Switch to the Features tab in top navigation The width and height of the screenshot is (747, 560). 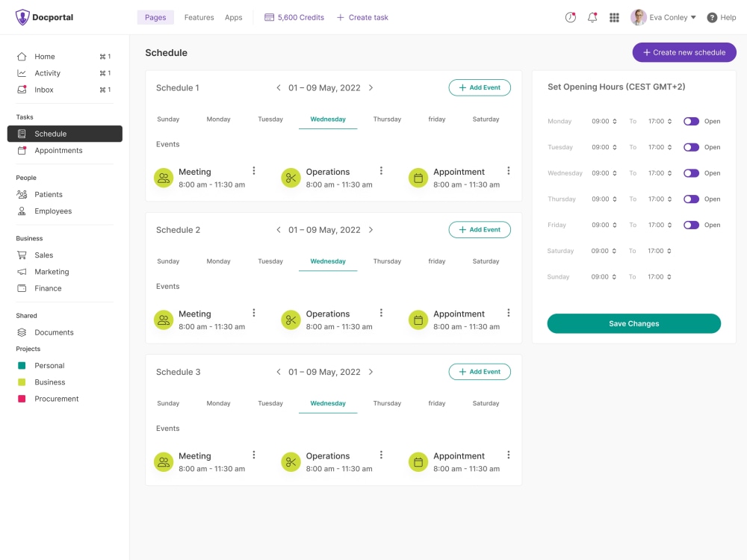pos(199,17)
